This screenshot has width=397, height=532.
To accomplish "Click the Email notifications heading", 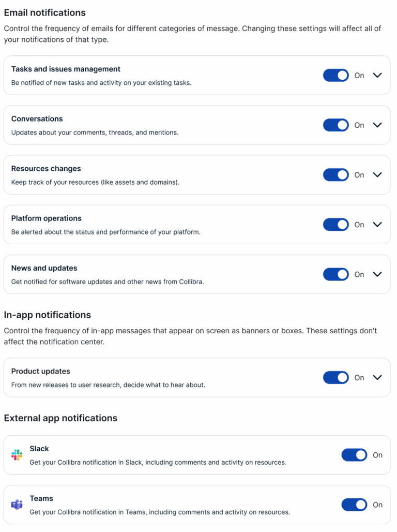I will (44, 12).
